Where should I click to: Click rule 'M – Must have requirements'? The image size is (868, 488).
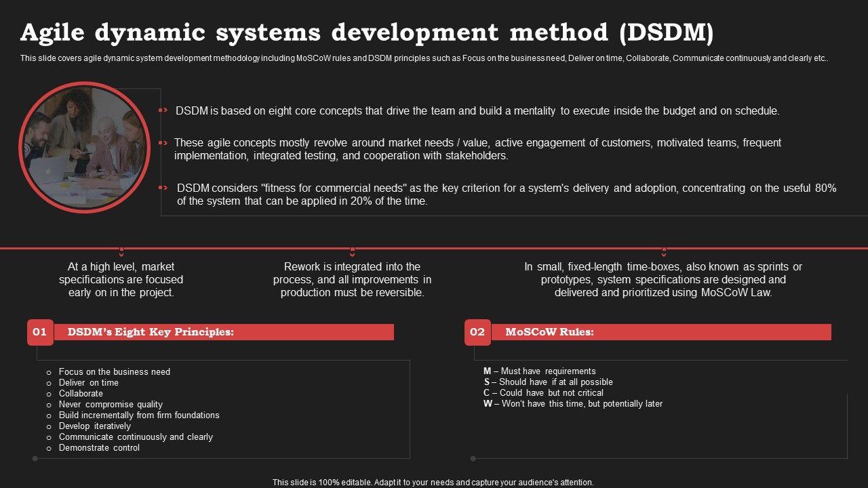[x=540, y=371]
